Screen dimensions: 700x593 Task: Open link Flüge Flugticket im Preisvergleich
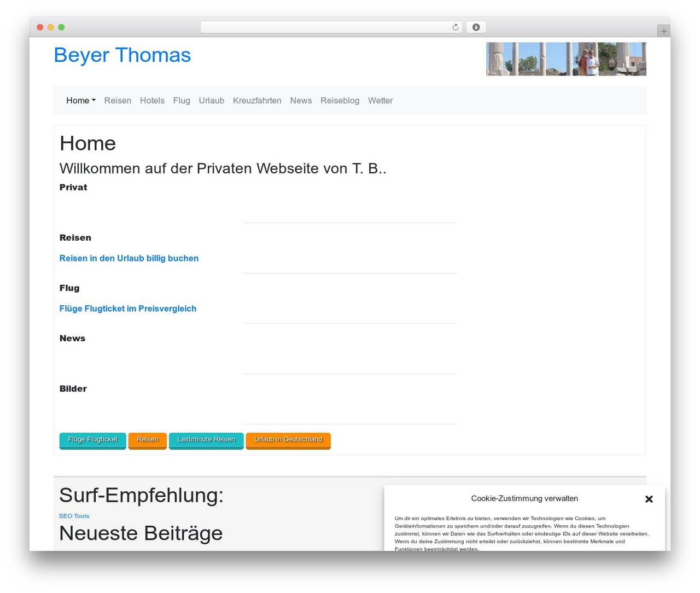[128, 309]
